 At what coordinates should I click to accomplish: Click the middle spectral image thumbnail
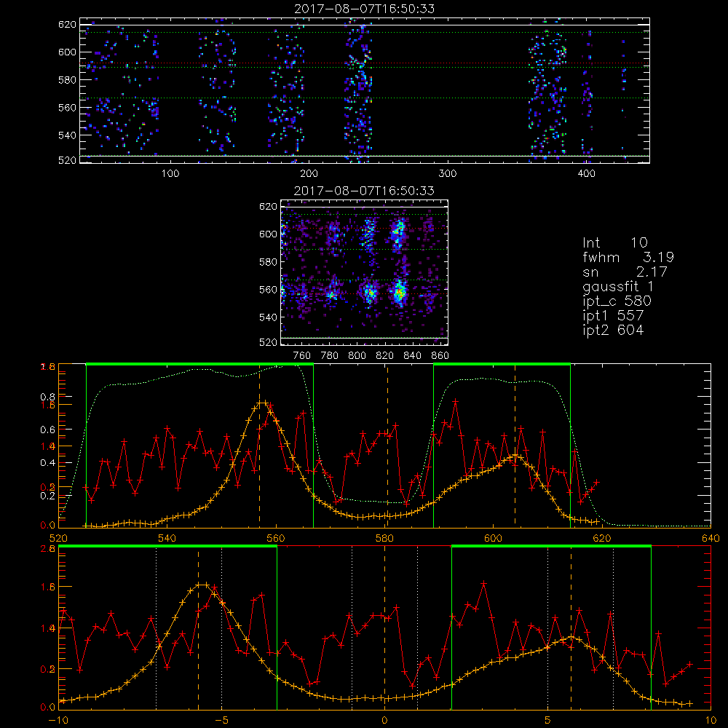point(365,272)
